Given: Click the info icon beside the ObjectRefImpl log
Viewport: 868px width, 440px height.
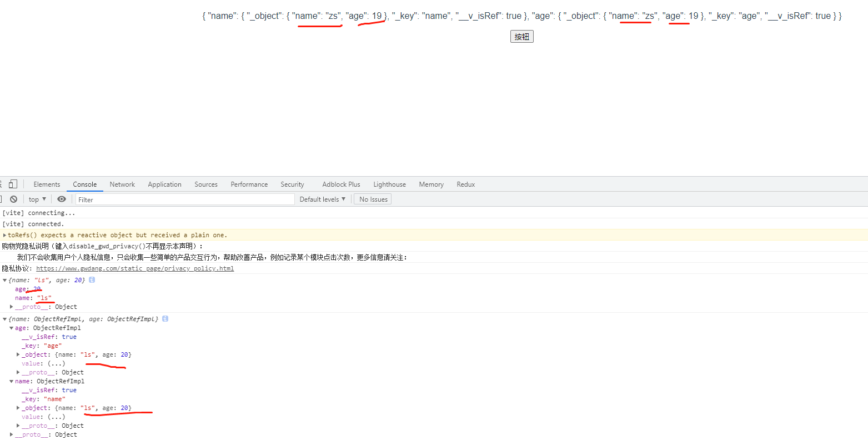Looking at the screenshot, I should click(164, 319).
